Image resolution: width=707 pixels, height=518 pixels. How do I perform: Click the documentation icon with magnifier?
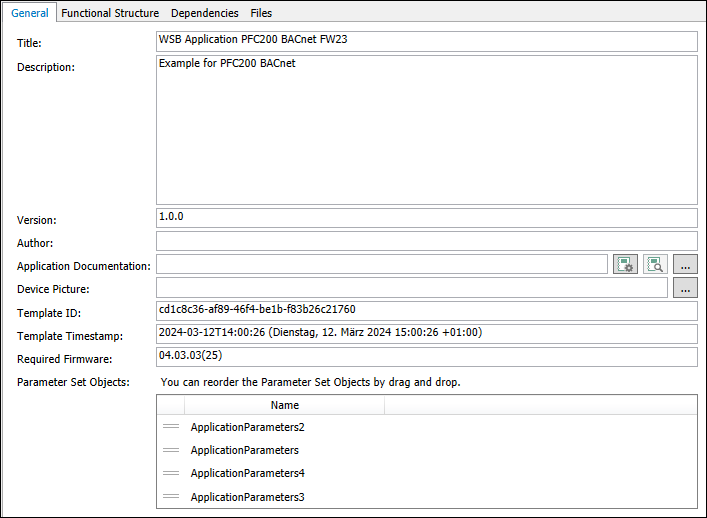655,264
